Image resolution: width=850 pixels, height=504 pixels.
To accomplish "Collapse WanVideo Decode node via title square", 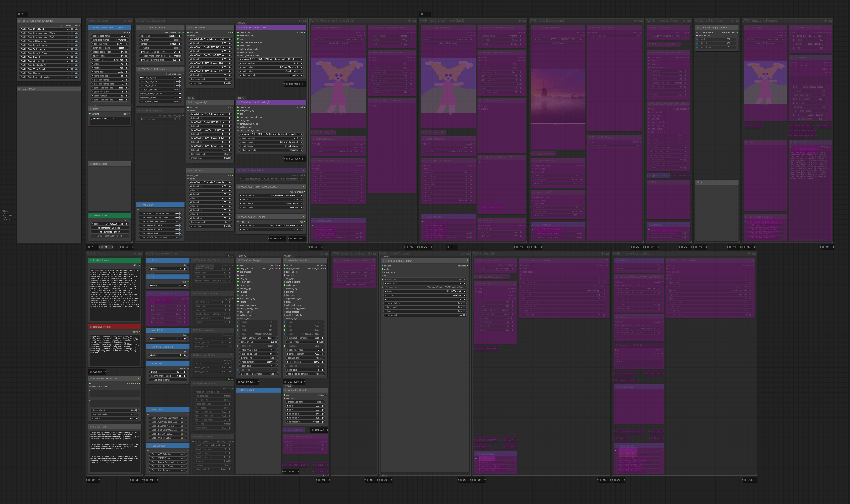I will 285,390.
